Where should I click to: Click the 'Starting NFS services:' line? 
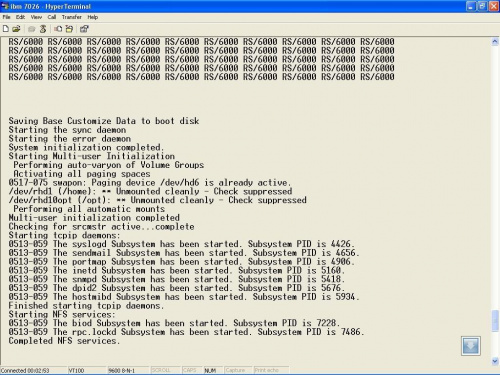coord(62,314)
